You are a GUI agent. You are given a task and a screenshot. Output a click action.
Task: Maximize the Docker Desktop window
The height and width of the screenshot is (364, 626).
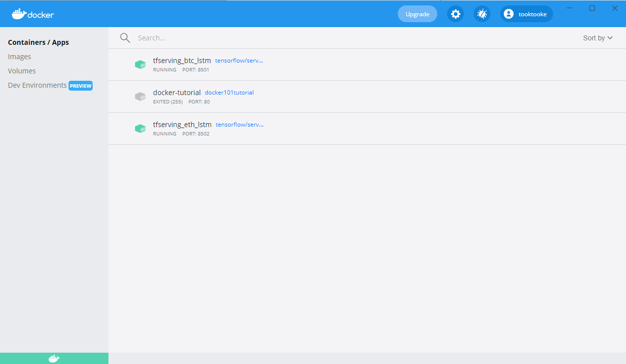coord(592,8)
